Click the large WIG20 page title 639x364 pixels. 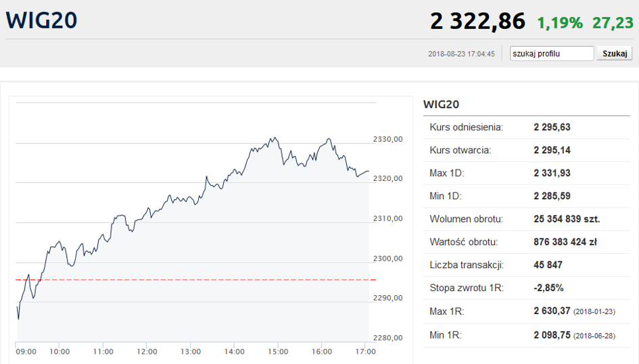click(x=41, y=20)
